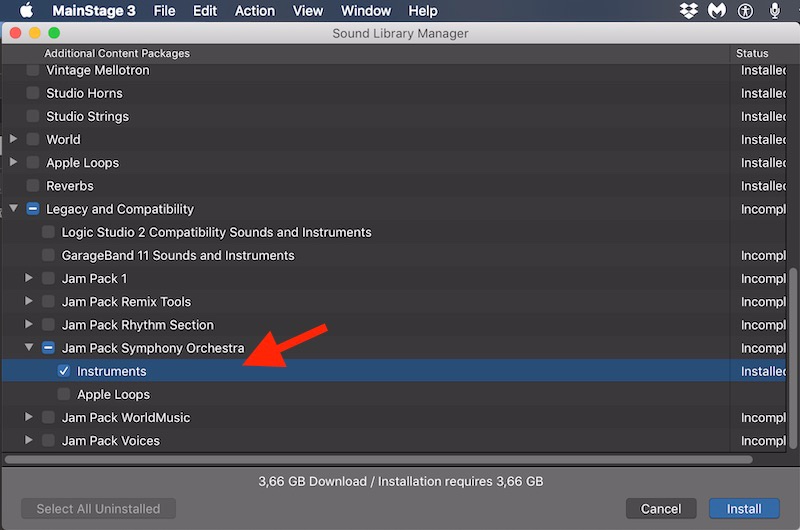Open the View menu
Viewport: 800px width, 530px height.
(308, 11)
